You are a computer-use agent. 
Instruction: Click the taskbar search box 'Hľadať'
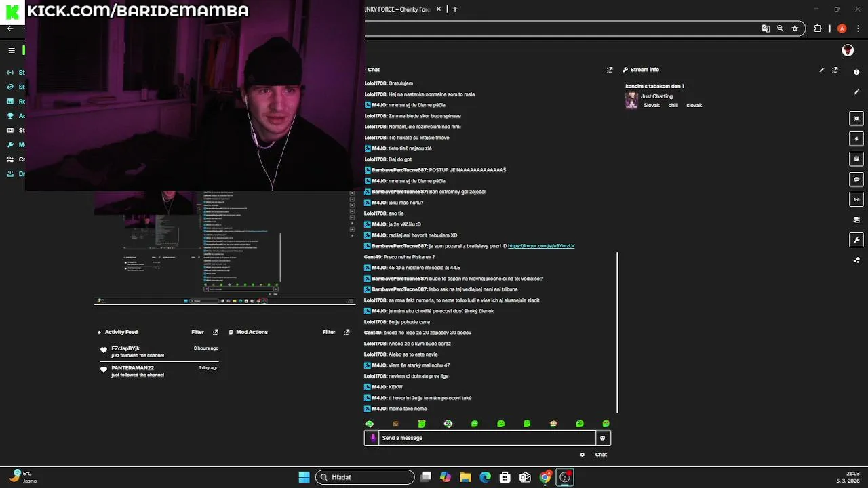[365, 477]
